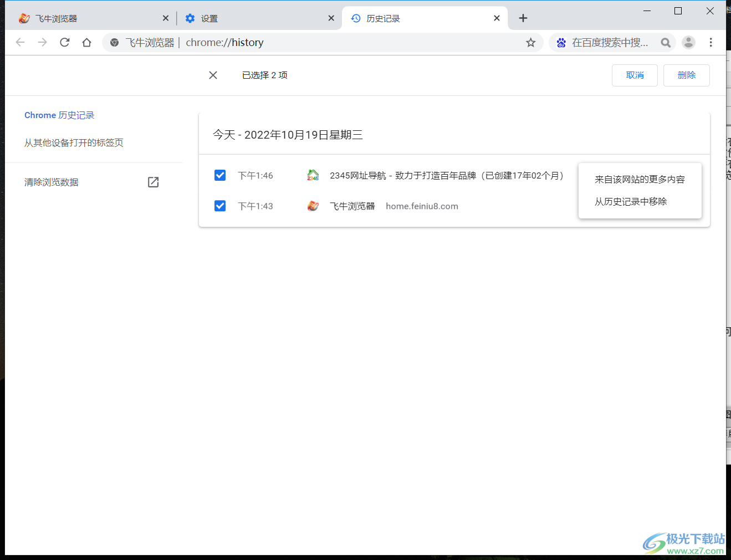731x560 pixels.
Task: Choose 从历史记录中移除 from the menu
Action: pos(640,201)
